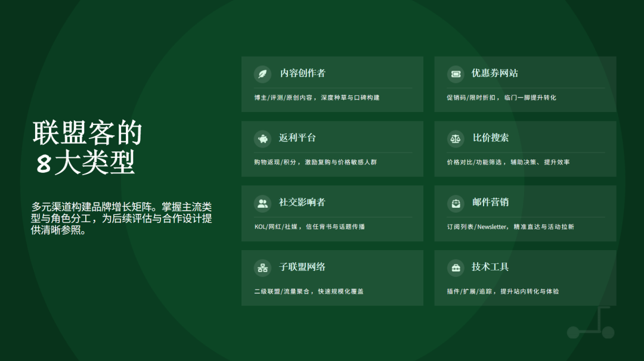Click the envelope icon beside 邮件营销
This screenshot has width=644, height=361.
[x=456, y=204]
